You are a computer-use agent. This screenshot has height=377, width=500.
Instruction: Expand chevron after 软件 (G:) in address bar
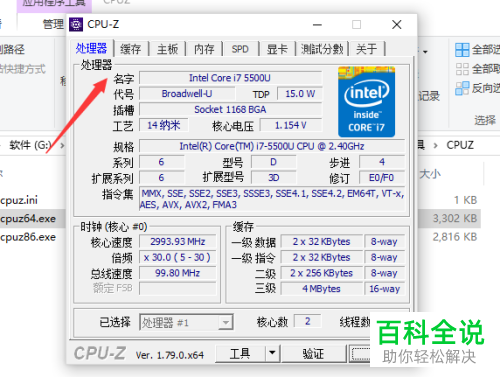tap(62, 145)
